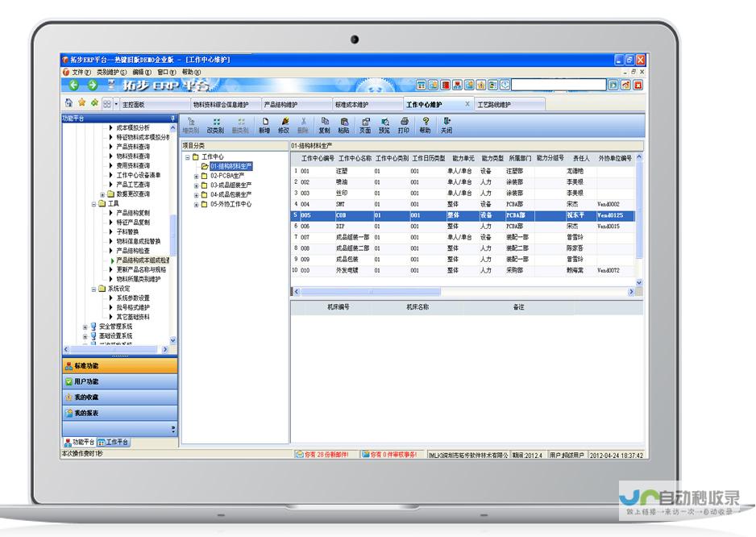
Task: Click the 工作中心编号 column header
Action: (x=318, y=158)
